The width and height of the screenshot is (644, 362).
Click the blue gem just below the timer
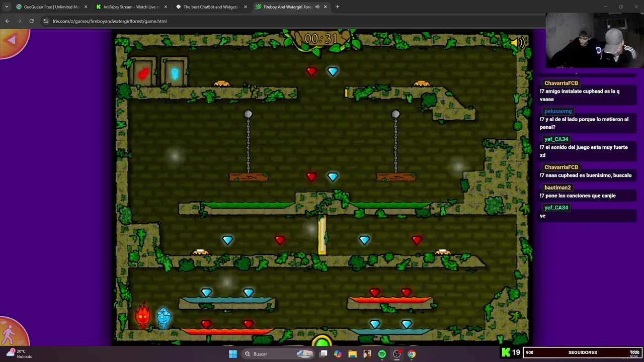[333, 72]
